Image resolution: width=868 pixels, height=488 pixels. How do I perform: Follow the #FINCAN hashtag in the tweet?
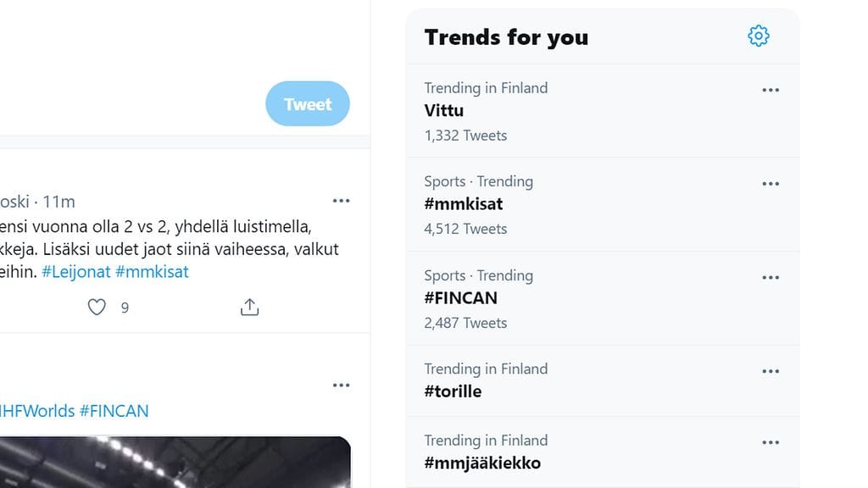click(x=114, y=411)
